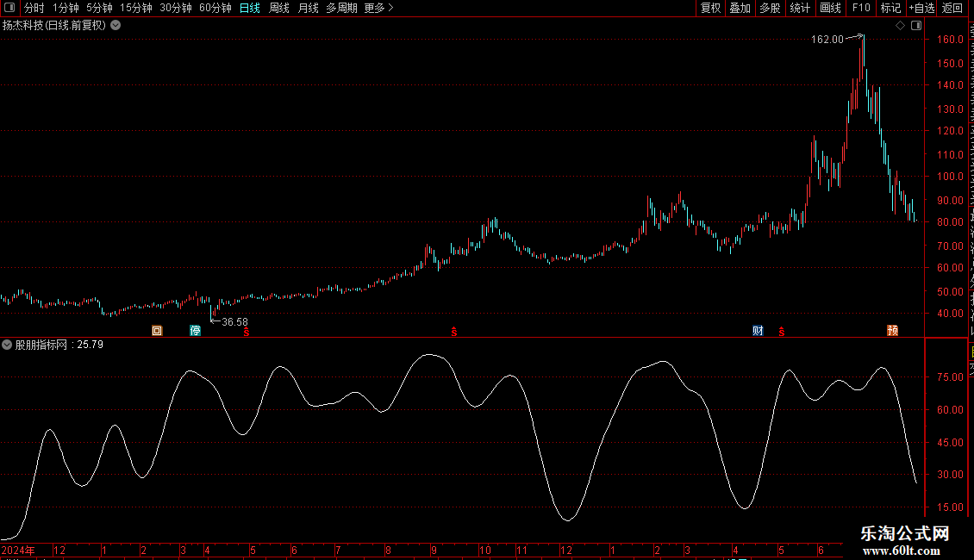The height and width of the screenshot is (560, 974).
Task: Select the 60分钟 period
Action: [215, 8]
